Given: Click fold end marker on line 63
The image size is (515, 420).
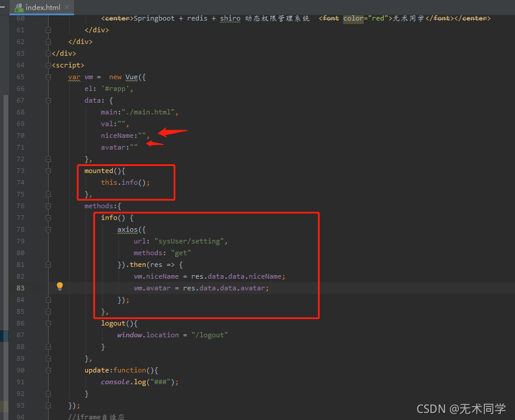Looking at the screenshot, I should pos(48,53).
